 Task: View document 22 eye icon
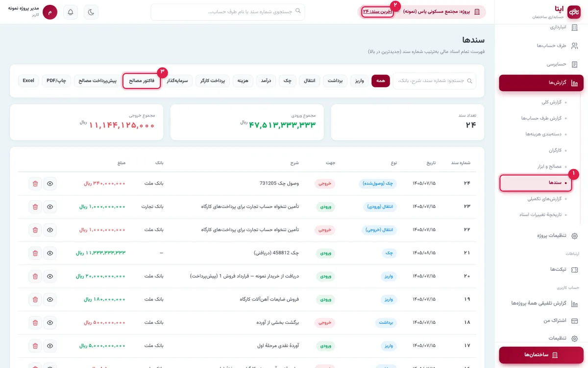(x=50, y=230)
